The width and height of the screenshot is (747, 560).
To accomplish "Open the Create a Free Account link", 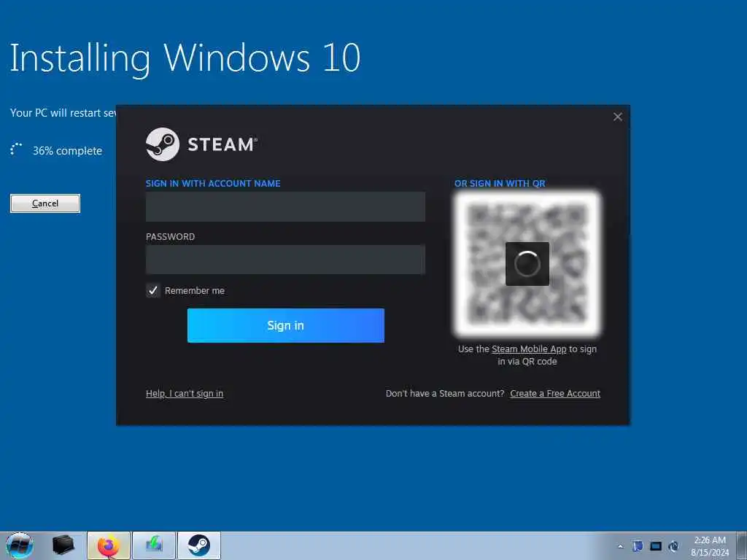I will tap(555, 393).
